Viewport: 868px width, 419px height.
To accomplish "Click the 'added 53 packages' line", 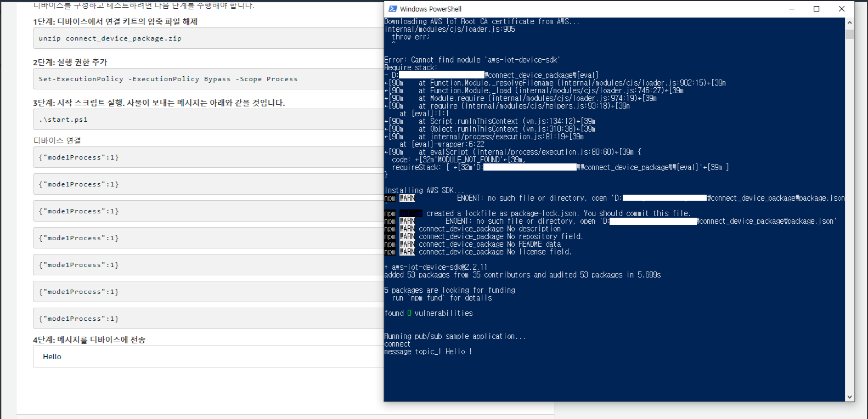I will tap(522, 275).
